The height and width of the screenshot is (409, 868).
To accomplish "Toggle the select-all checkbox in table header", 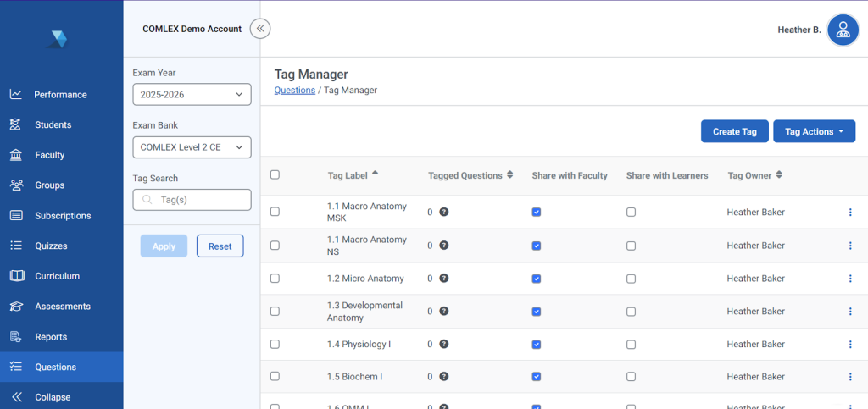I will pyautogui.click(x=275, y=175).
